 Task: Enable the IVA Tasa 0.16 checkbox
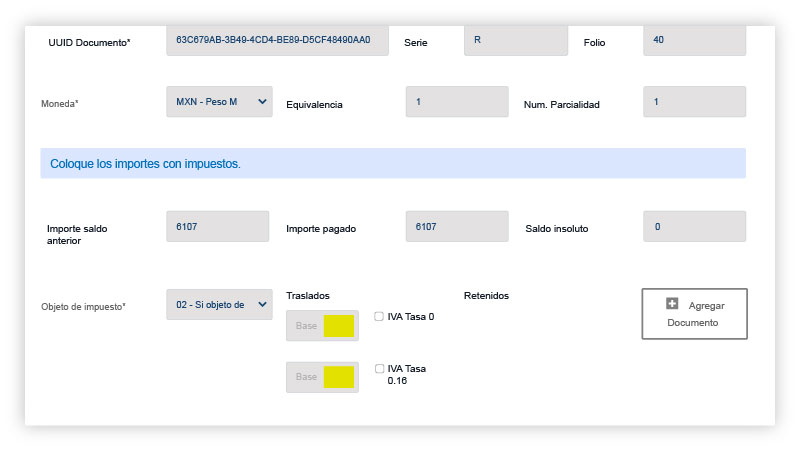coord(379,368)
